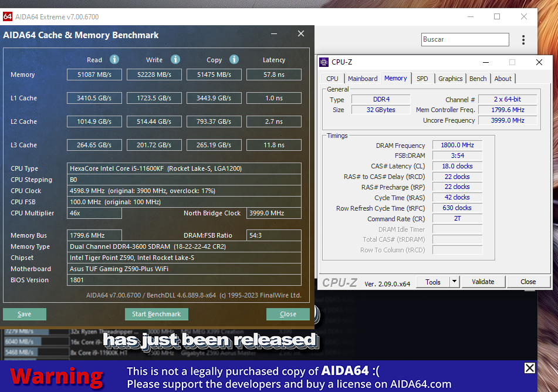Click the Uncore Frequency value 3999.0 MHz in CPU-Z
Screen dimensions: 558x392
click(508, 120)
